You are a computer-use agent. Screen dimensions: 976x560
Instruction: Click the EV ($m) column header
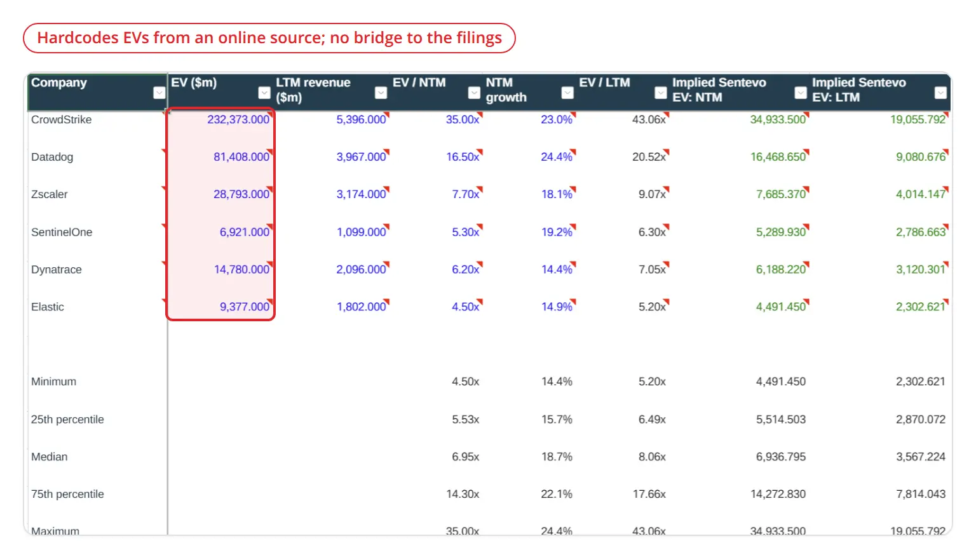(x=194, y=83)
